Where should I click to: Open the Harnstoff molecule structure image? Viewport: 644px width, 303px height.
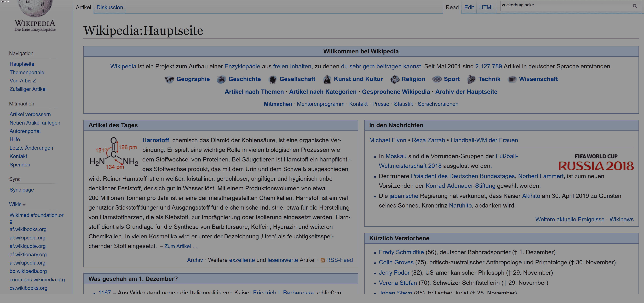pos(114,154)
